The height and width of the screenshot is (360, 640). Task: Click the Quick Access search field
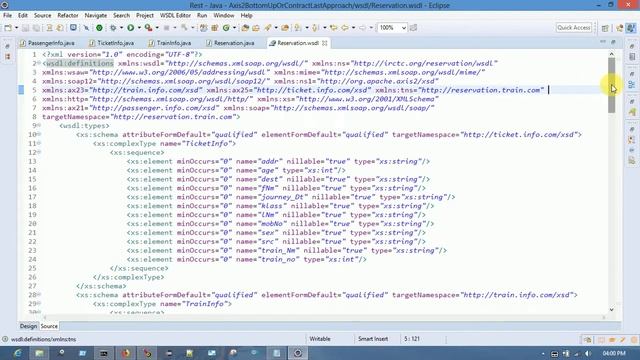[x=573, y=27]
